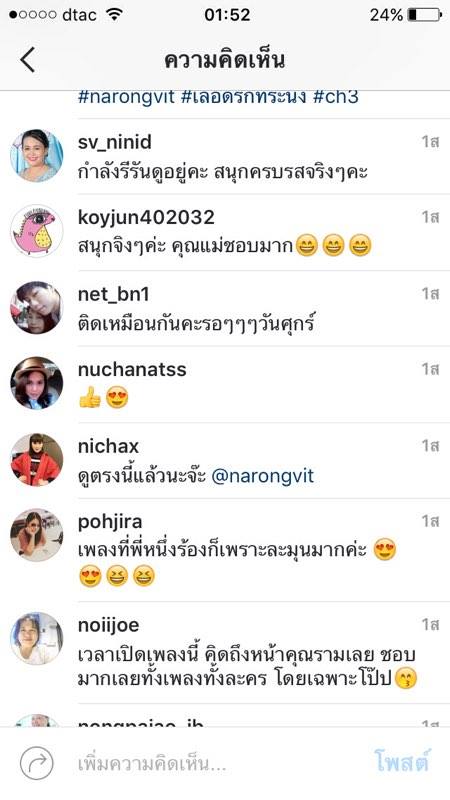The image size is (450, 800).
Task: Open koyjun402032's cartoon avatar
Action: 37,231
